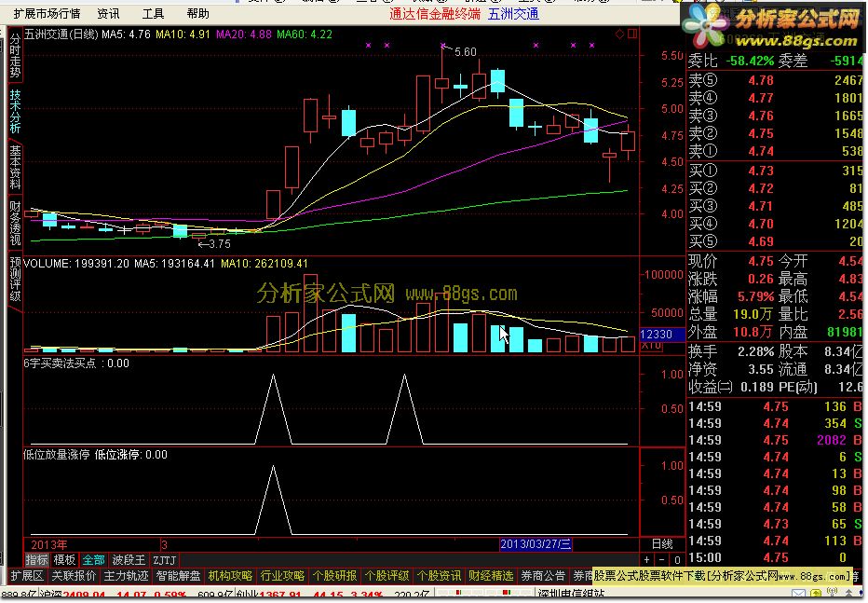This screenshot has width=868, height=603.
Task: Open the 财经精选 bottom tab
Action: (491, 576)
